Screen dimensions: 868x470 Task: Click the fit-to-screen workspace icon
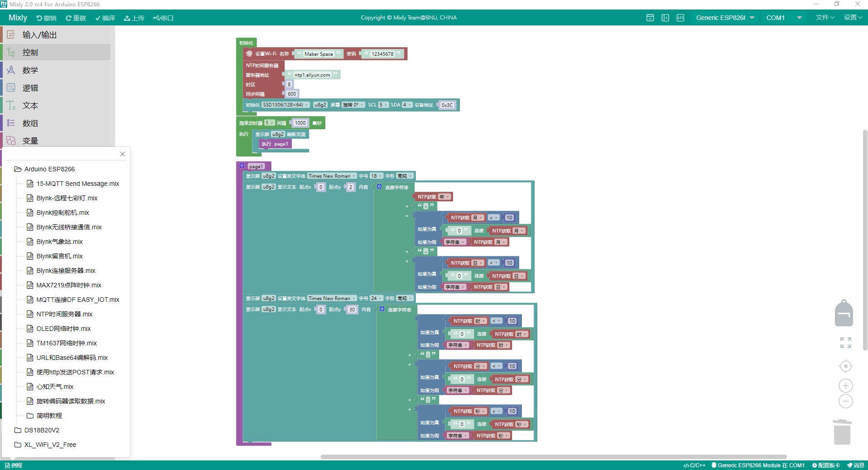coord(846,343)
